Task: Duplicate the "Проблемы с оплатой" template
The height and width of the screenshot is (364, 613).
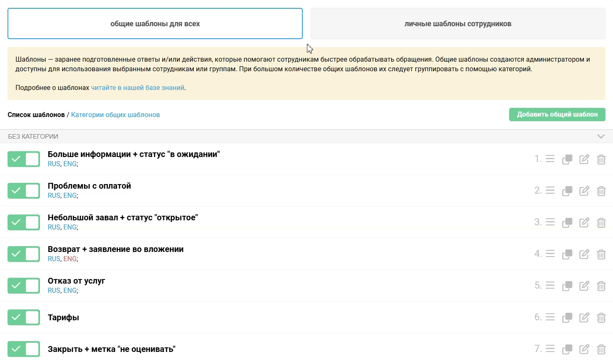Action: tap(567, 191)
